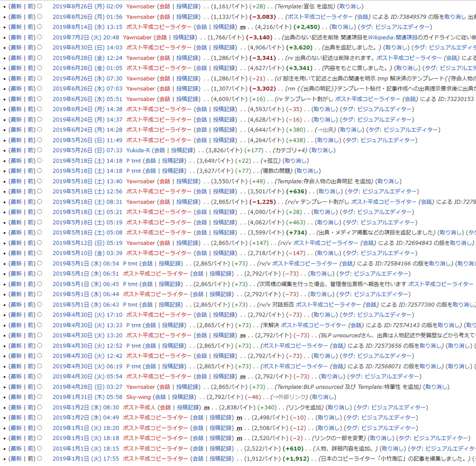This screenshot has height=466, width=476.
Task: Select radio button for 2019年5月1日 06:54 revision
Action: point(40,263)
